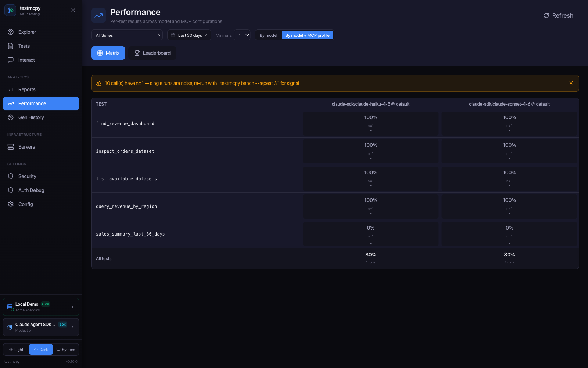Open sonnet cell for inspect_orders_dataset

coord(509,151)
